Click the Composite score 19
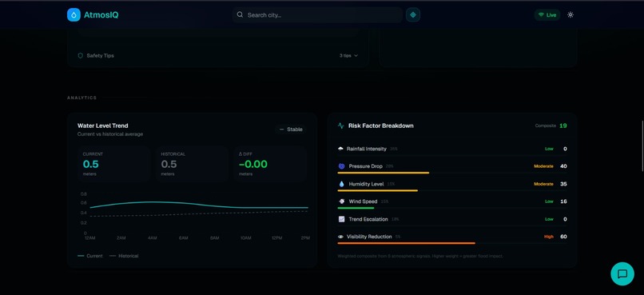 point(563,126)
